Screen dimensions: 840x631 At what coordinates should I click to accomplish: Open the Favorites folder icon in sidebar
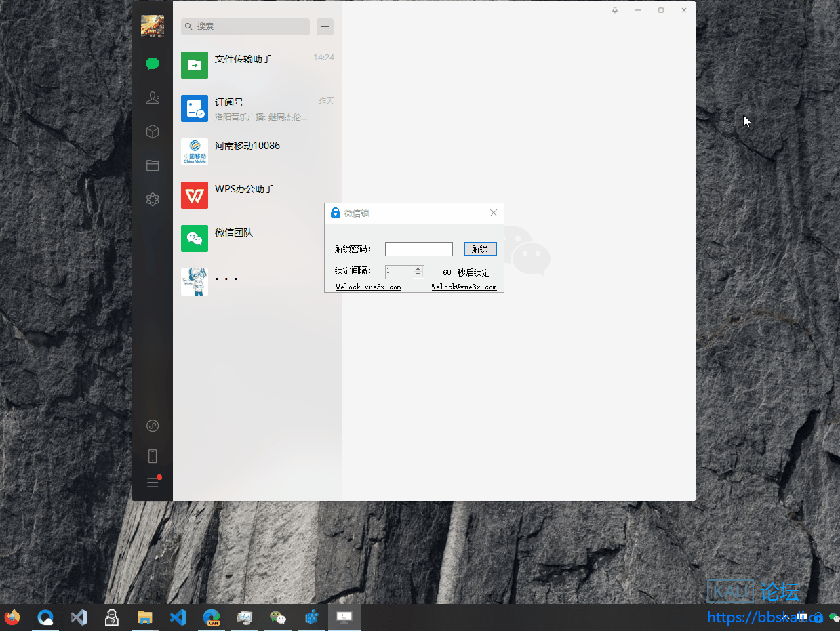pyautogui.click(x=152, y=165)
